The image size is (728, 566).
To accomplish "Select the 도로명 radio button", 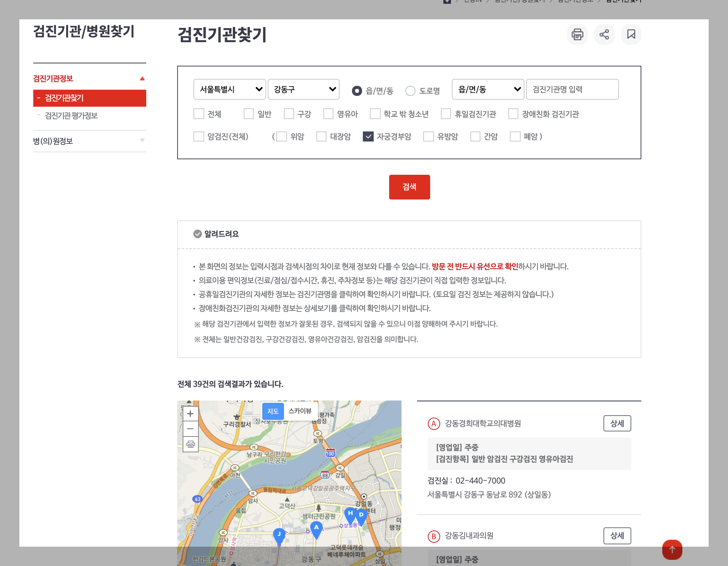I will coord(410,91).
